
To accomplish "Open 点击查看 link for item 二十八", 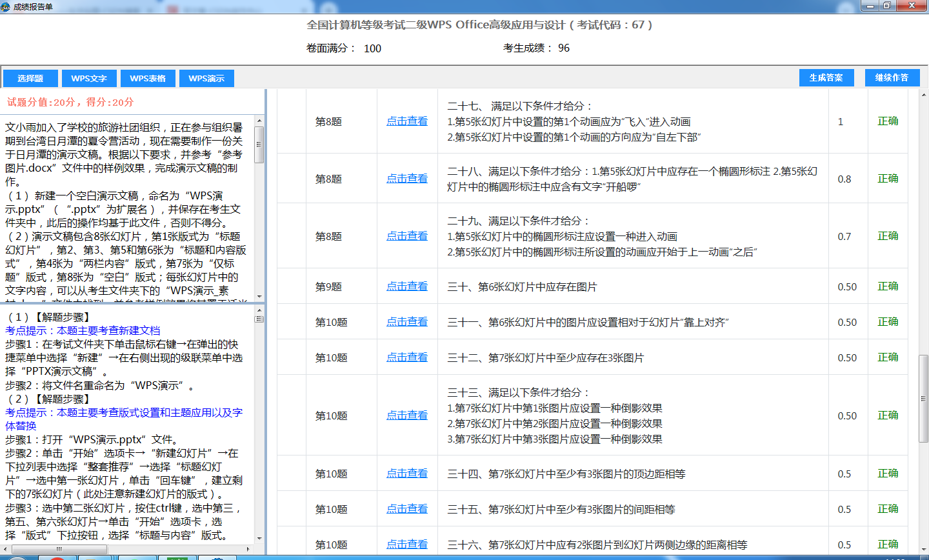I will click(407, 178).
